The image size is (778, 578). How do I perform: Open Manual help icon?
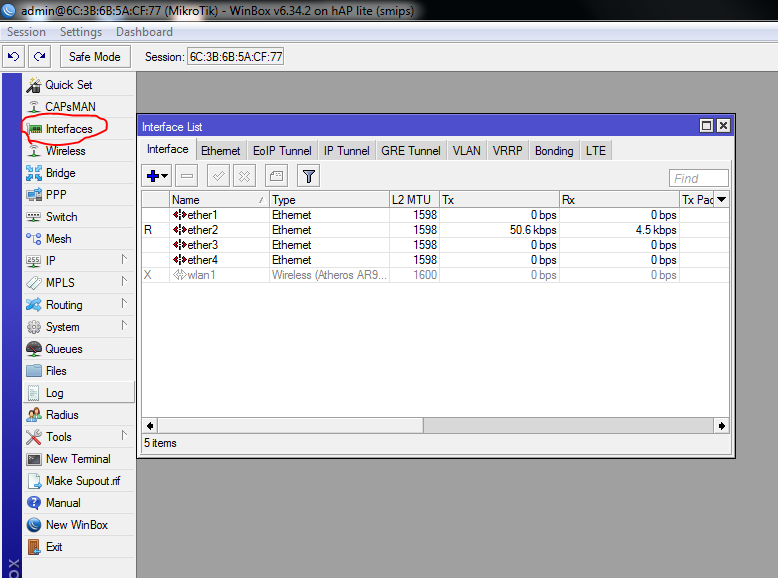point(34,503)
